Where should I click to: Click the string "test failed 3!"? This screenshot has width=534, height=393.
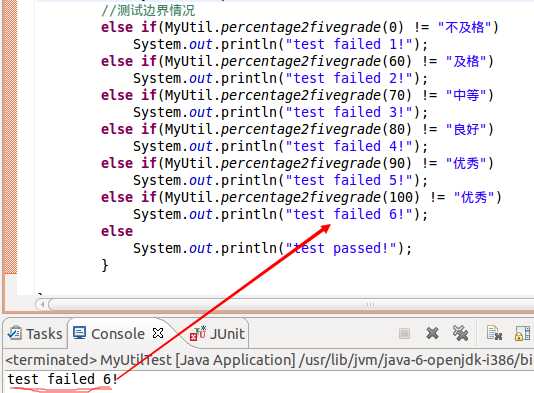[349, 112]
